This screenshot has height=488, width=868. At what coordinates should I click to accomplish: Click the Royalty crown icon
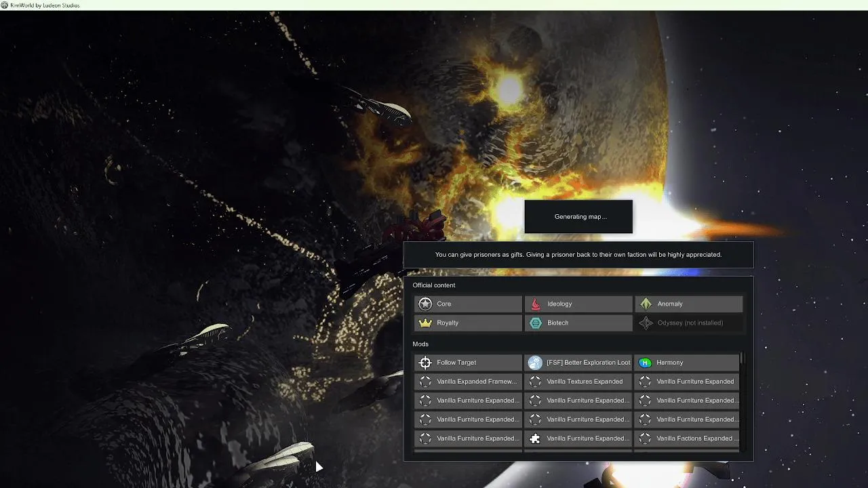click(425, 323)
